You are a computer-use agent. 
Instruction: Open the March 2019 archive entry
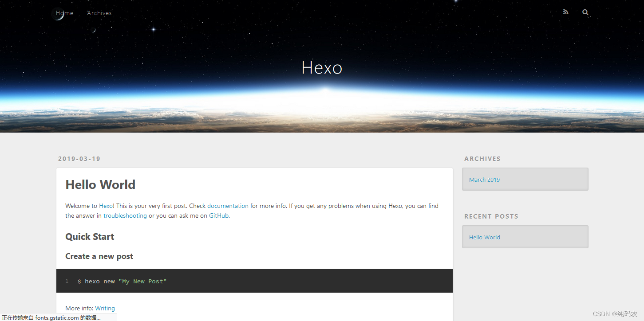coord(484,180)
